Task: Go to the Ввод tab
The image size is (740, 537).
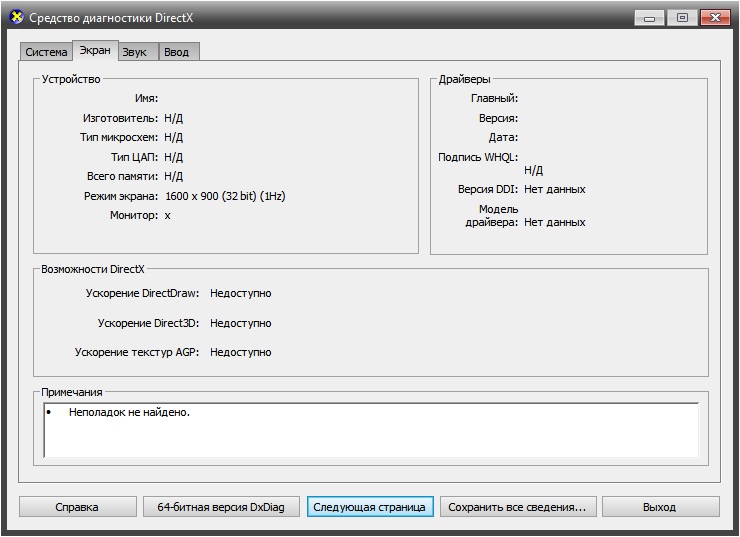Action: (x=177, y=52)
